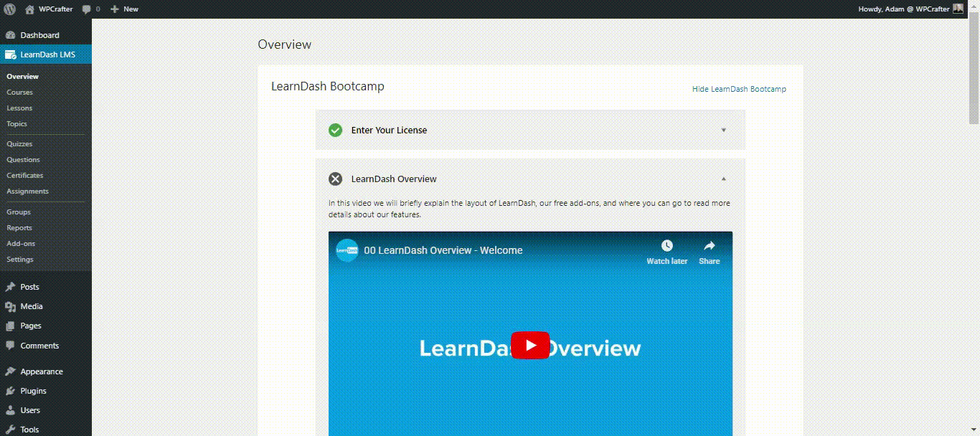This screenshot has width=980, height=436.
Task: Click the Watch later clock icon
Action: 666,246
